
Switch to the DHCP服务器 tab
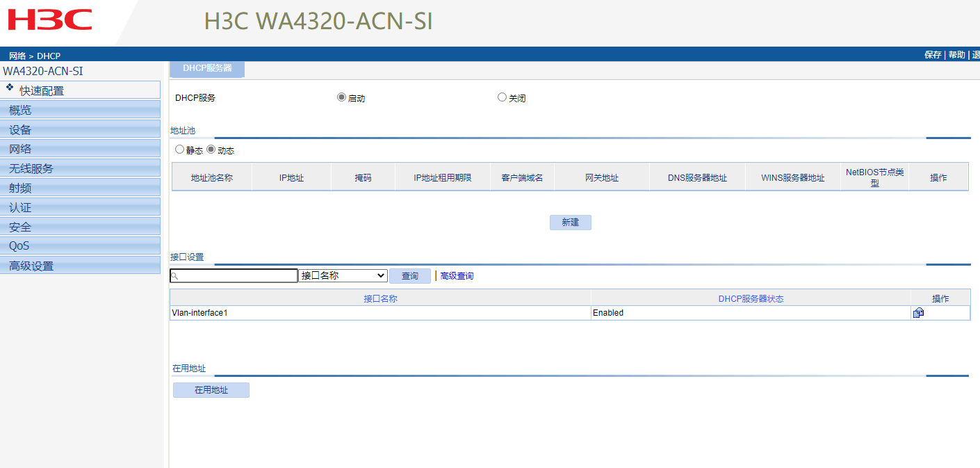point(207,69)
